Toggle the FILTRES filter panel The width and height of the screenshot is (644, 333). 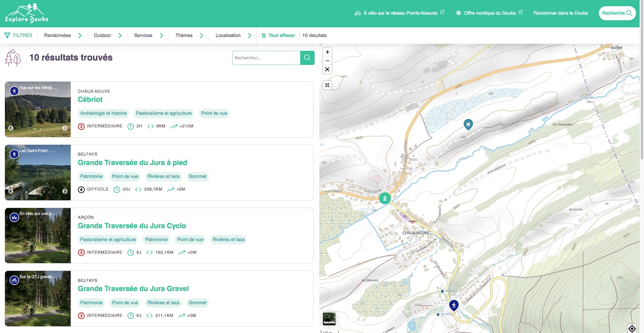[19, 35]
